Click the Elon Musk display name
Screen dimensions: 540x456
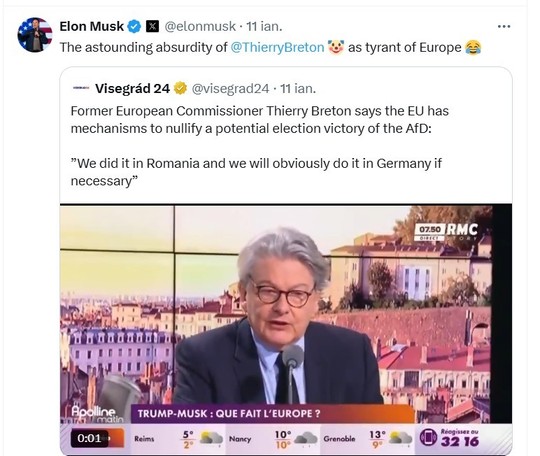tap(92, 26)
